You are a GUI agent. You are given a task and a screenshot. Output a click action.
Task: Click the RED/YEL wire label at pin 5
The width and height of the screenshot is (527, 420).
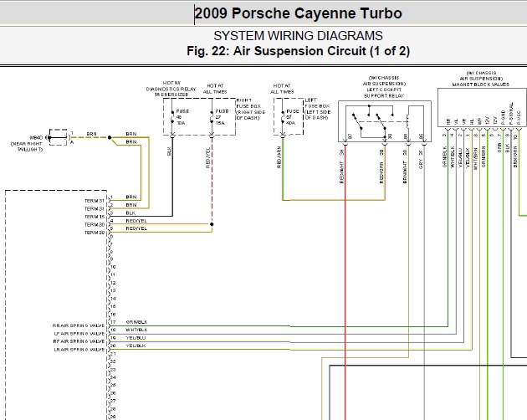136,228
